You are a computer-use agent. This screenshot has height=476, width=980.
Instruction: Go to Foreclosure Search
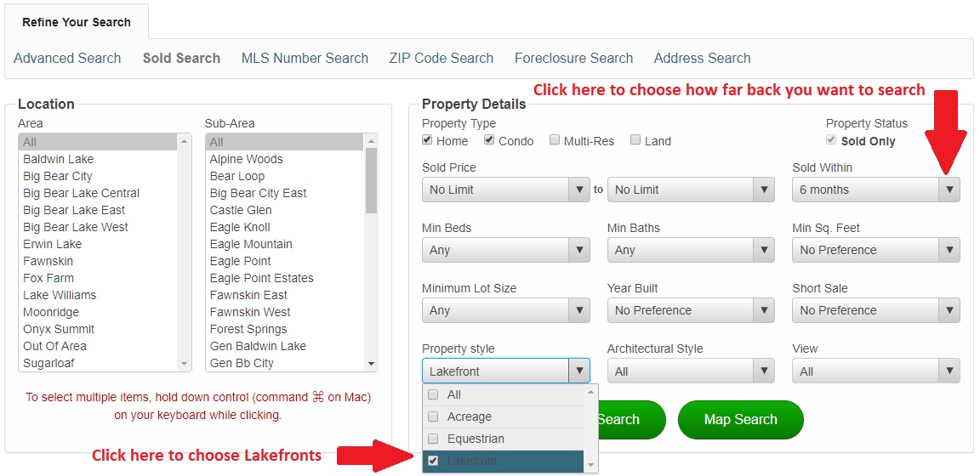(x=573, y=59)
